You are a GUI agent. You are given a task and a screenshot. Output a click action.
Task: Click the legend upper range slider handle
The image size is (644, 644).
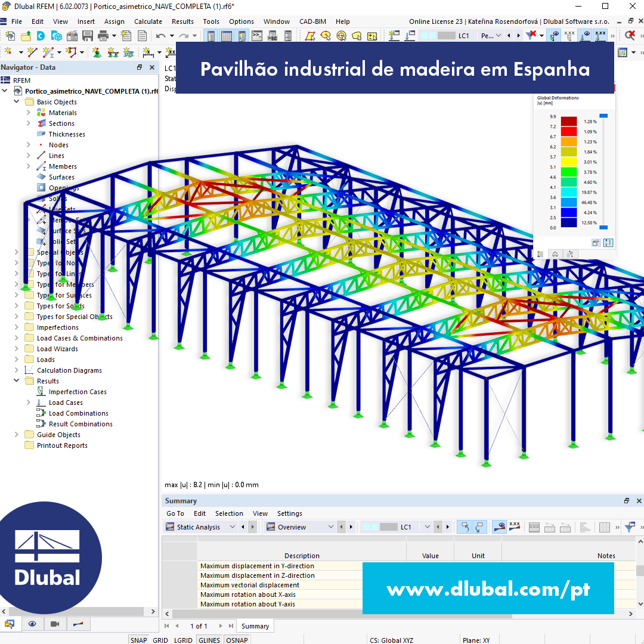pyautogui.click(x=603, y=116)
